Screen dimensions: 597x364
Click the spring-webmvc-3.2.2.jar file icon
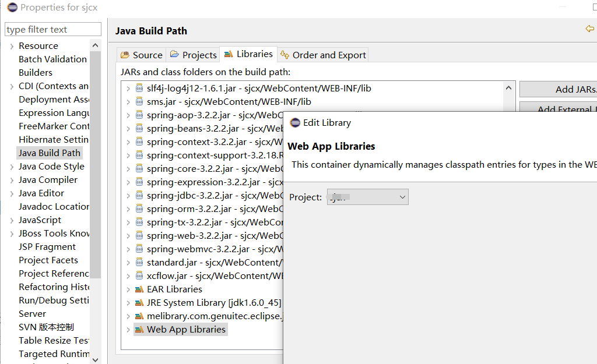click(x=139, y=249)
